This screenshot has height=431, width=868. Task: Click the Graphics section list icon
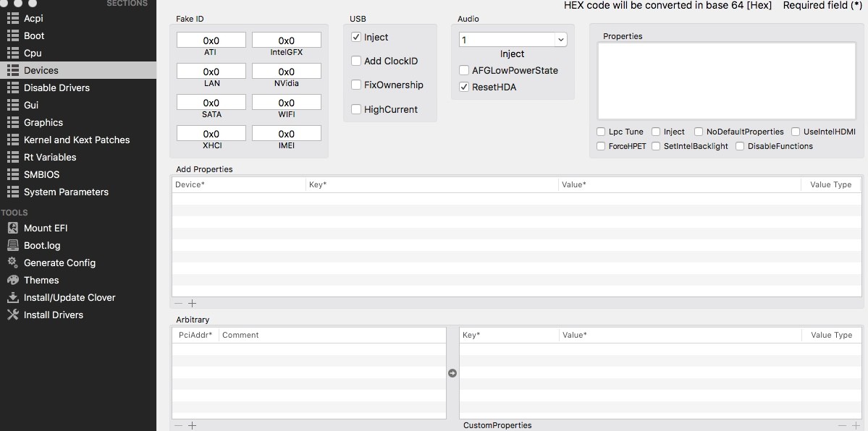tap(13, 122)
